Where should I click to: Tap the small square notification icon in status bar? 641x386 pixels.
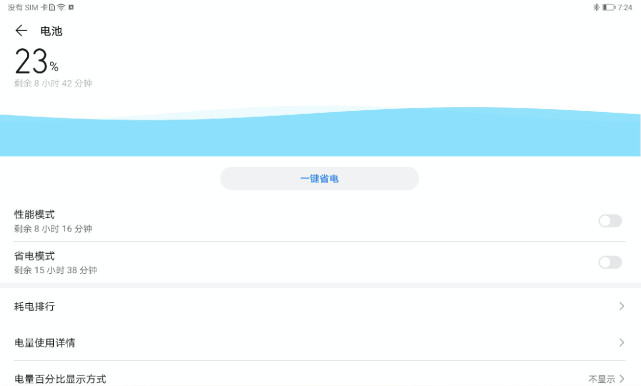71,7
